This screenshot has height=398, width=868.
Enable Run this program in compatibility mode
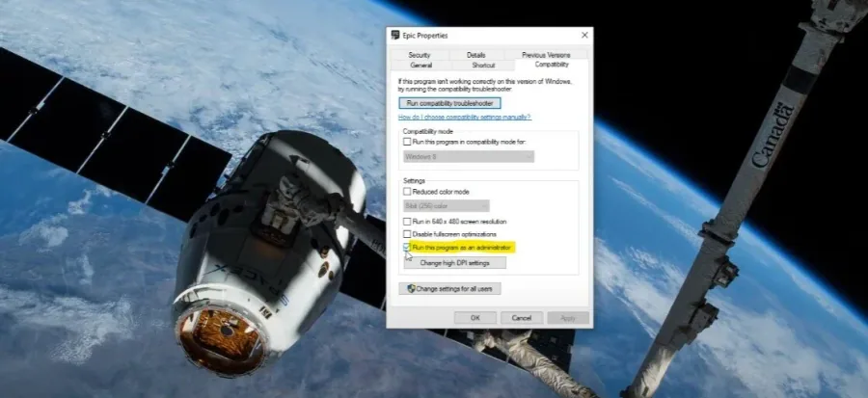pyautogui.click(x=407, y=142)
